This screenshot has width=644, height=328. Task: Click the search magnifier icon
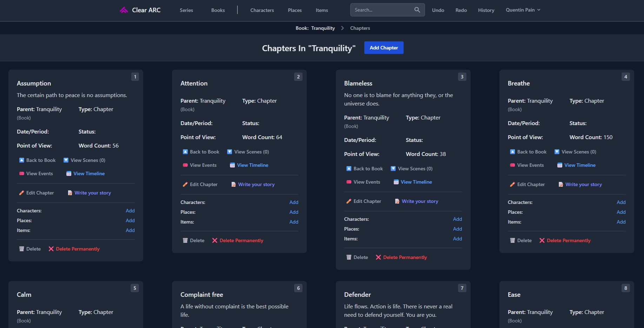417,10
